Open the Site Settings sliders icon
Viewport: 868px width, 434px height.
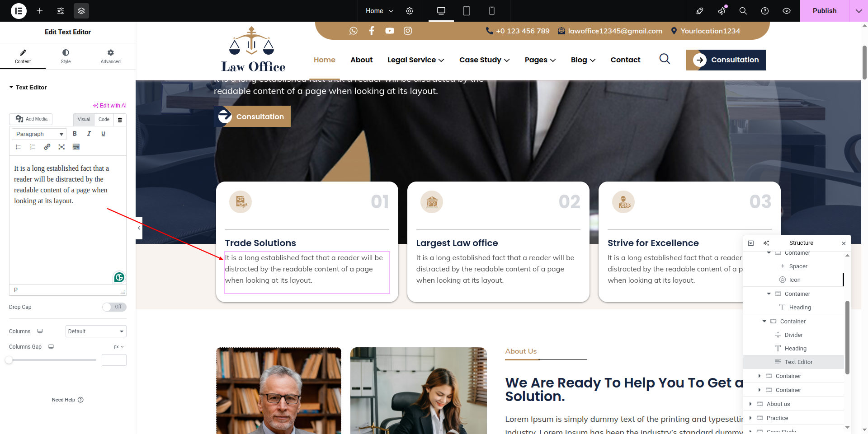pos(61,11)
